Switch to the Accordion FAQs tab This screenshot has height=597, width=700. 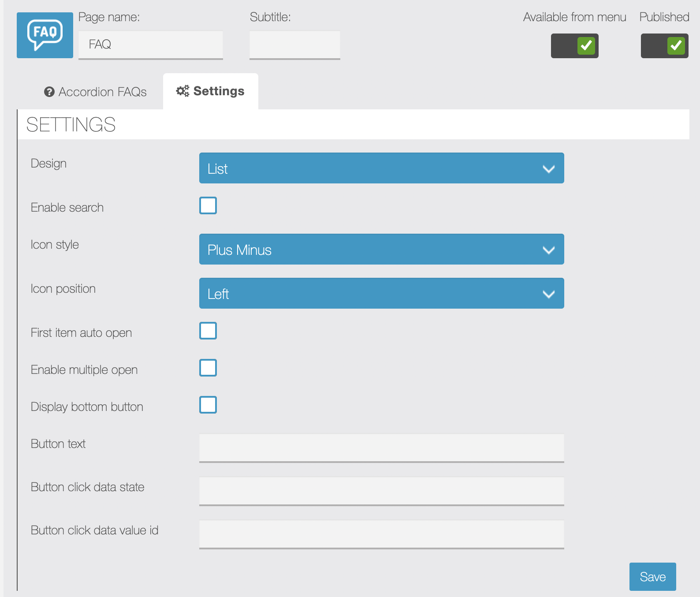pyautogui.click(x=95, y=92)
